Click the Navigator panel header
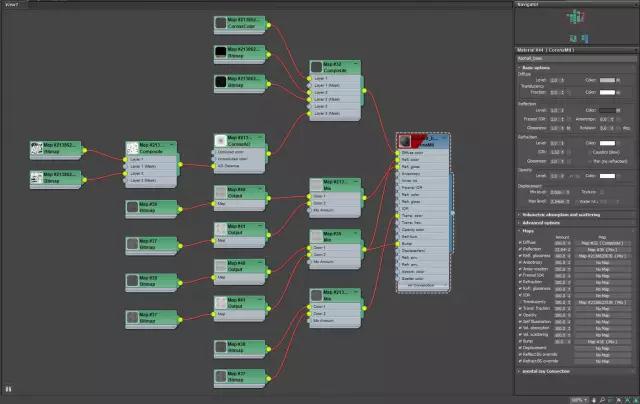 [x=576, y=4]
